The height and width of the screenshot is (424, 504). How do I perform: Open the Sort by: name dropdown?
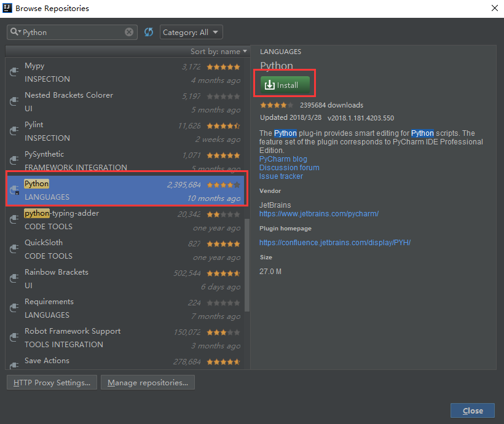pyautogui.click(x=219, y=52)
